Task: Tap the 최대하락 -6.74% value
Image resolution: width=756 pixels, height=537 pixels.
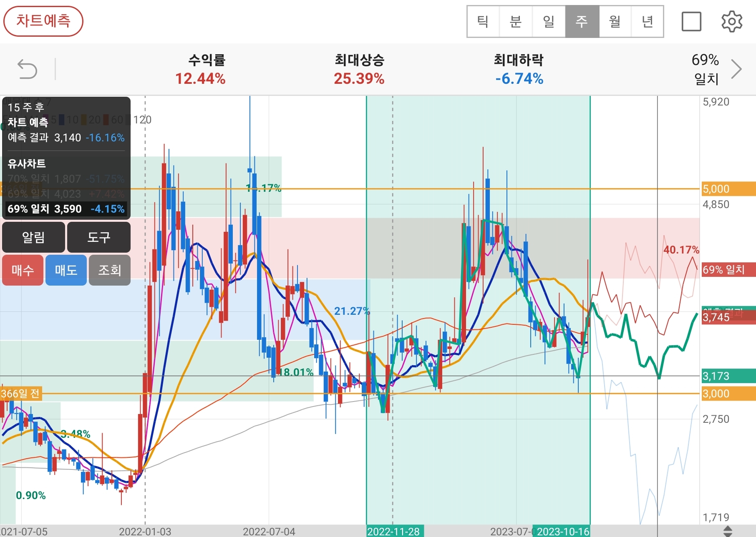Action: tap(519, 78)
